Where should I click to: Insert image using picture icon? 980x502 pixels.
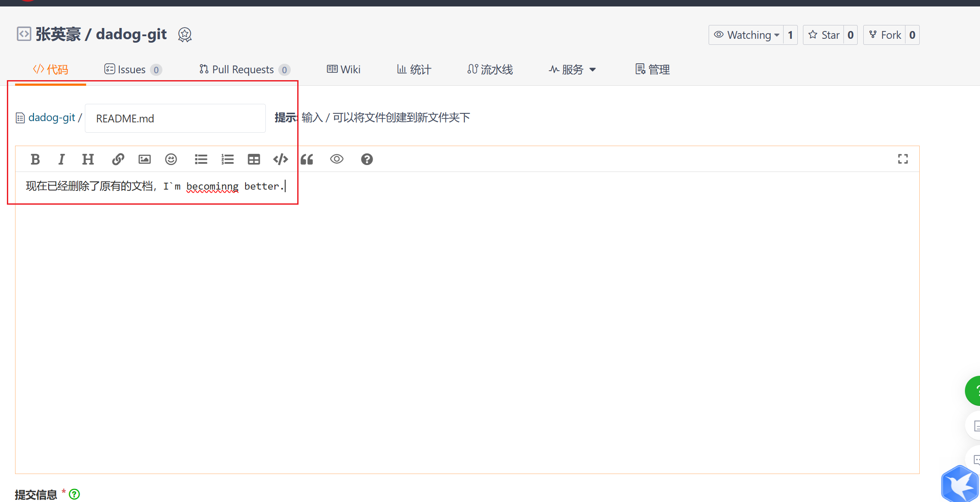(144, 159)
